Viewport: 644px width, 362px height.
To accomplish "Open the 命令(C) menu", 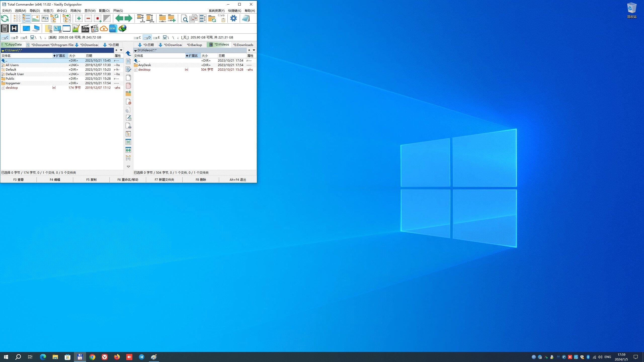I will tap(62, 11).
